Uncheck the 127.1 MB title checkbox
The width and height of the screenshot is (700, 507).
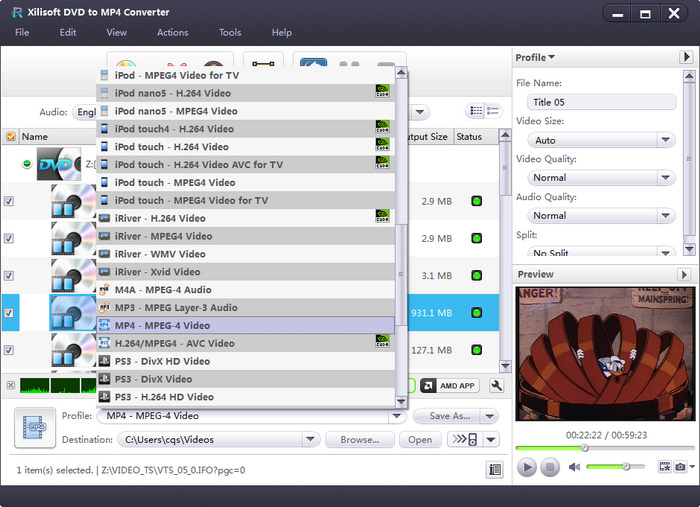pyautogui.click(x=9, y=350)
